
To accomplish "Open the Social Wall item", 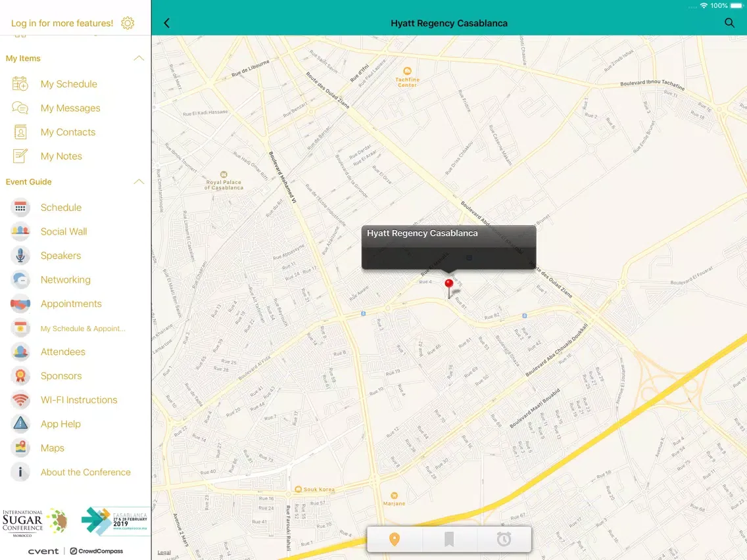I will click(x=64, y=231).
